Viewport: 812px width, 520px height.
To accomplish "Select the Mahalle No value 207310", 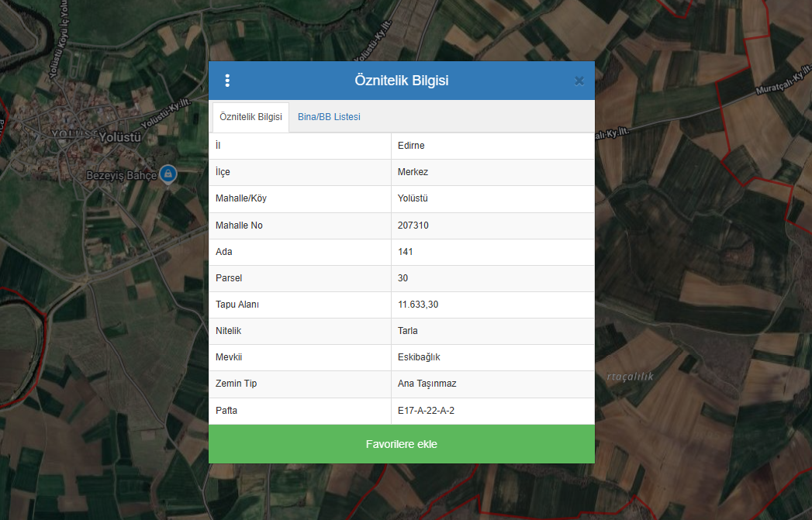I will [x=413, y=226].
